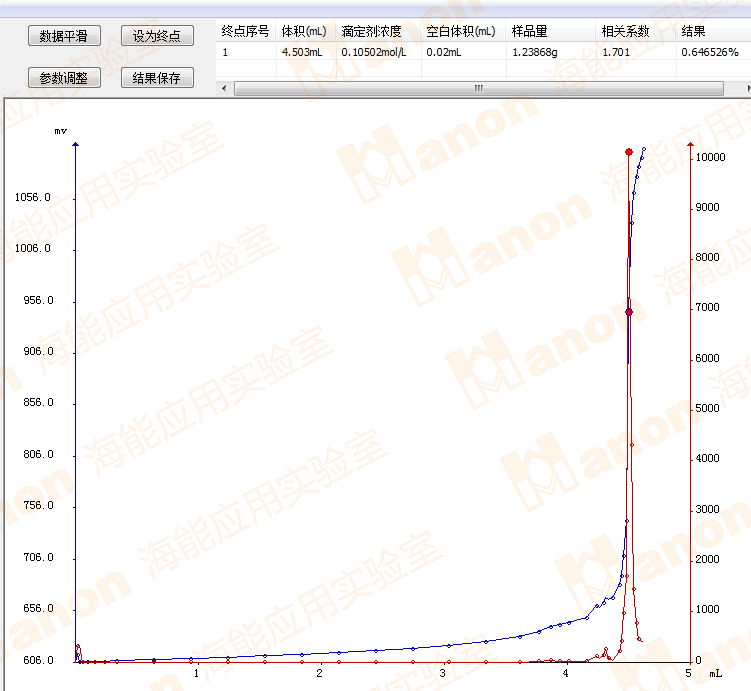Open the 参数调整 settings button
Image resolution: width=751 pixels, height=691 pixels.
tap(64, 78)
